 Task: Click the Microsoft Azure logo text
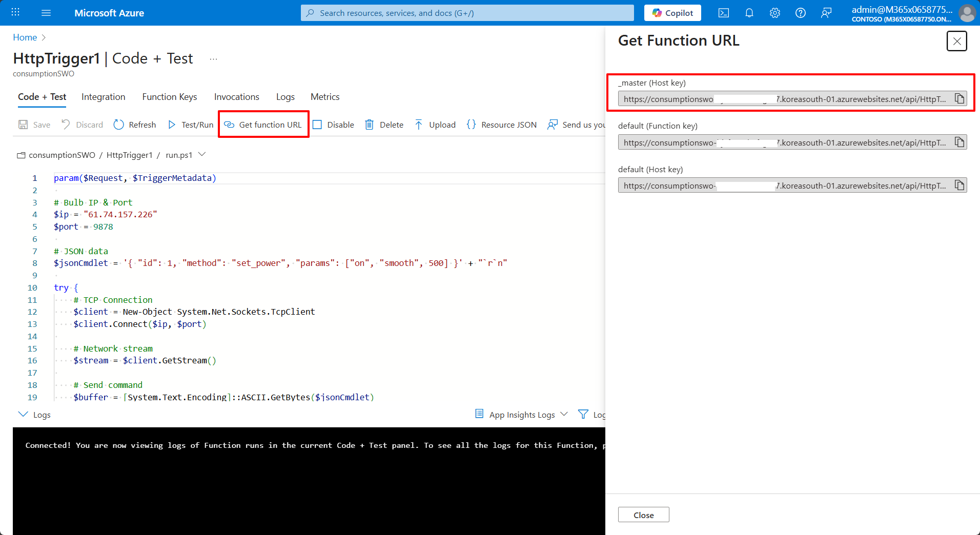(109, 13)
